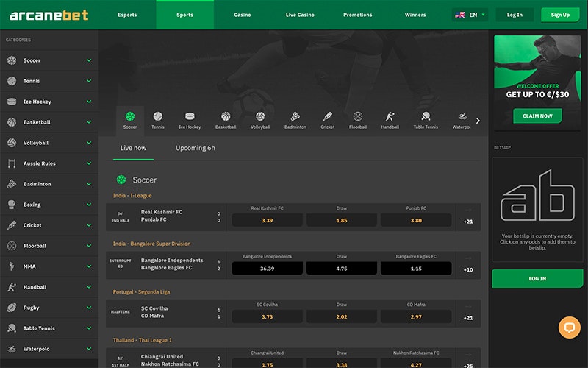The height and width of the screenshot is (368, 588).
Task: Open India - Bangalore Super Division link
Action: [152, 244]
